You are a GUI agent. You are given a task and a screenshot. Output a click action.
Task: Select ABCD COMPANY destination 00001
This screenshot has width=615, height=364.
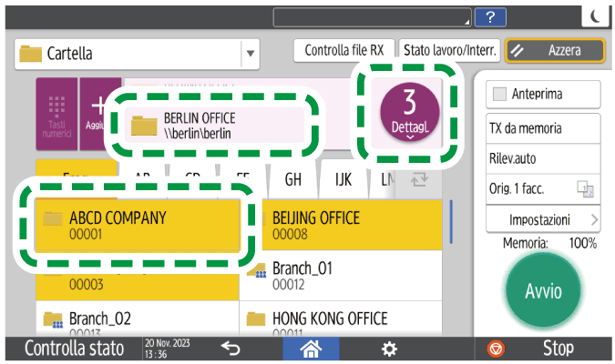[138, 225]
